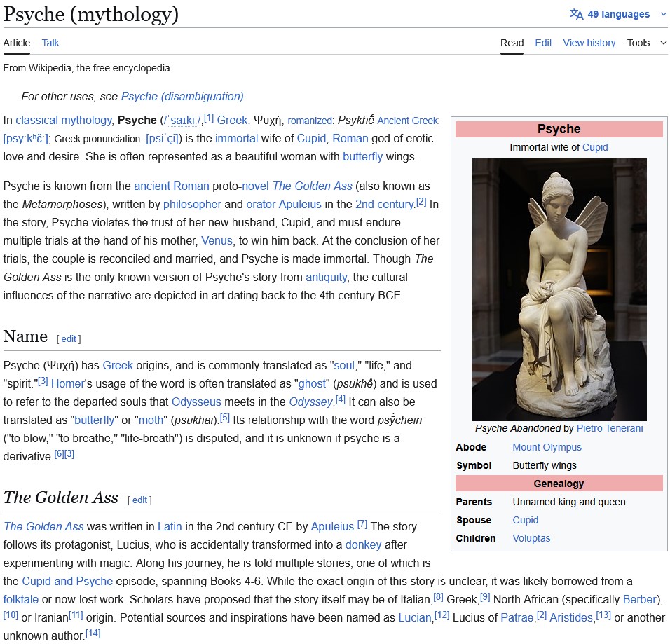Open the Odyssey italic link
Screen dimensions: 670x644
pyautogui.click(x=310, y=402)
